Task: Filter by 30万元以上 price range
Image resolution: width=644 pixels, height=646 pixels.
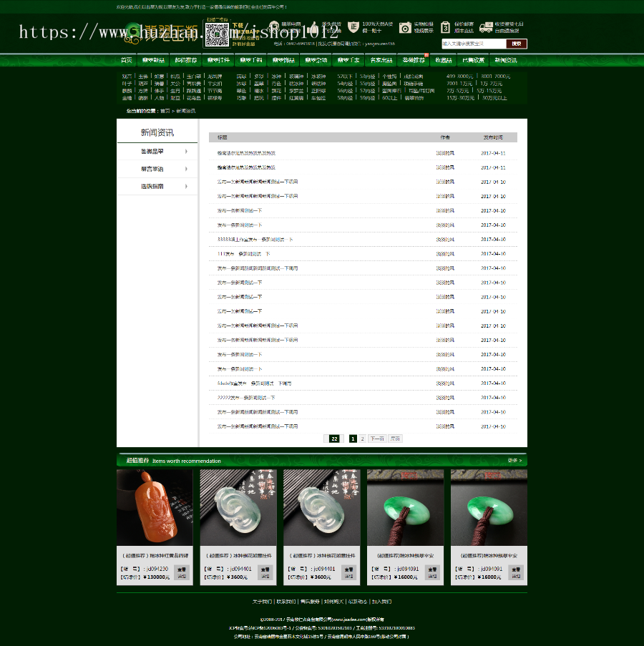Action: tap(494, 97)
